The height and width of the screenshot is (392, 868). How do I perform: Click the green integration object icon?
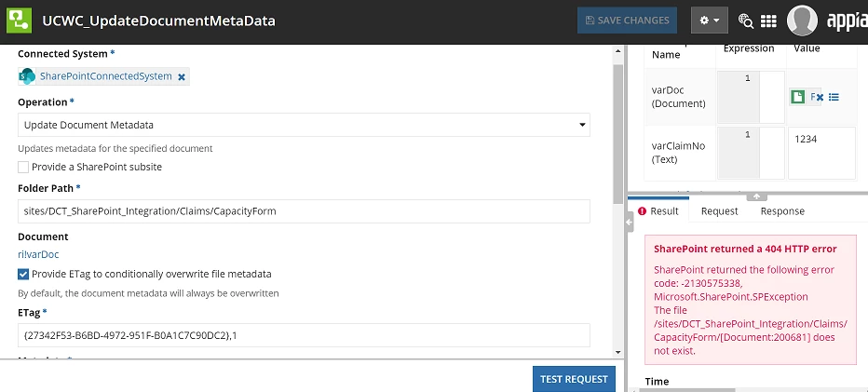click(x=19, y=21)
